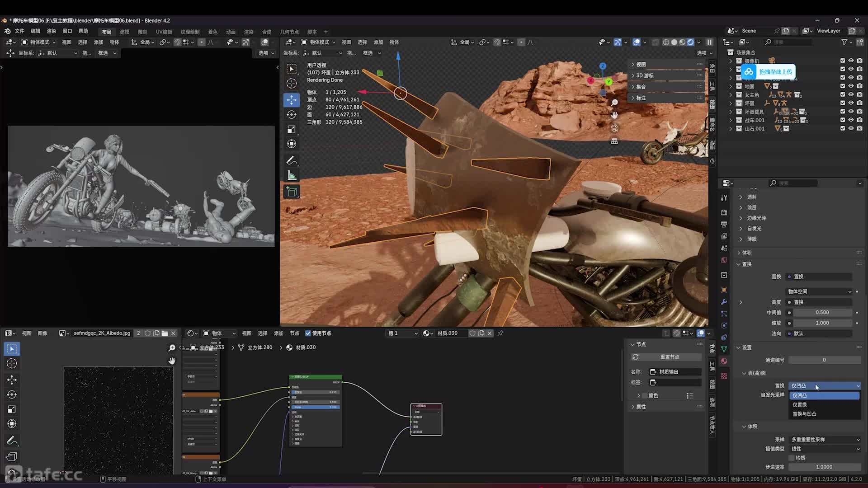Open the Render properties tab
The width and height of the screenshot is (868, 488).
click(x=724, y=212)
